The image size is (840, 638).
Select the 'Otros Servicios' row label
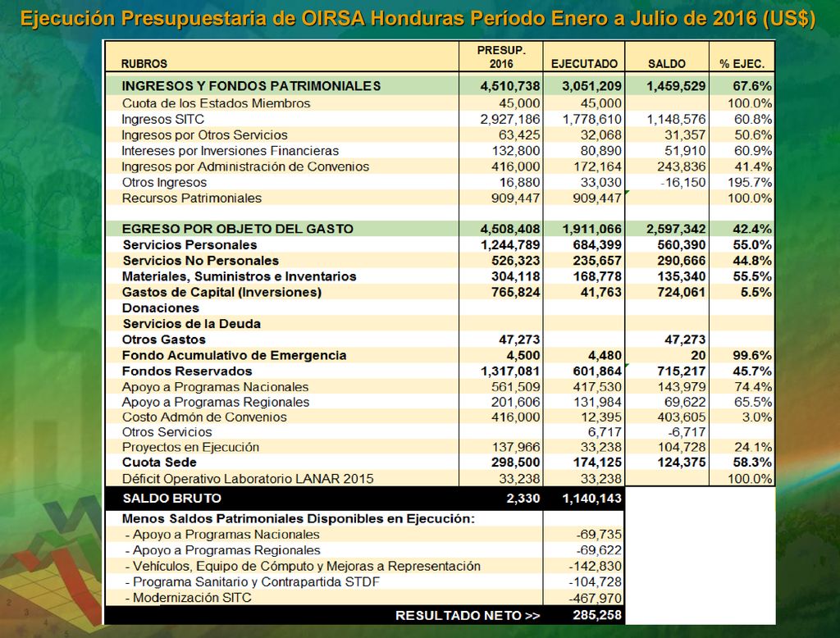pos(167,432)
